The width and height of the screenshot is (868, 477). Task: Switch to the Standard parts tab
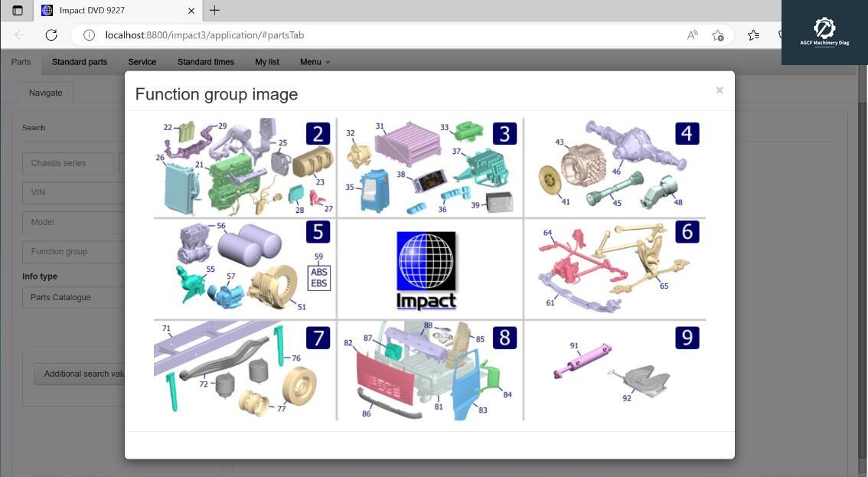[80, 62]
